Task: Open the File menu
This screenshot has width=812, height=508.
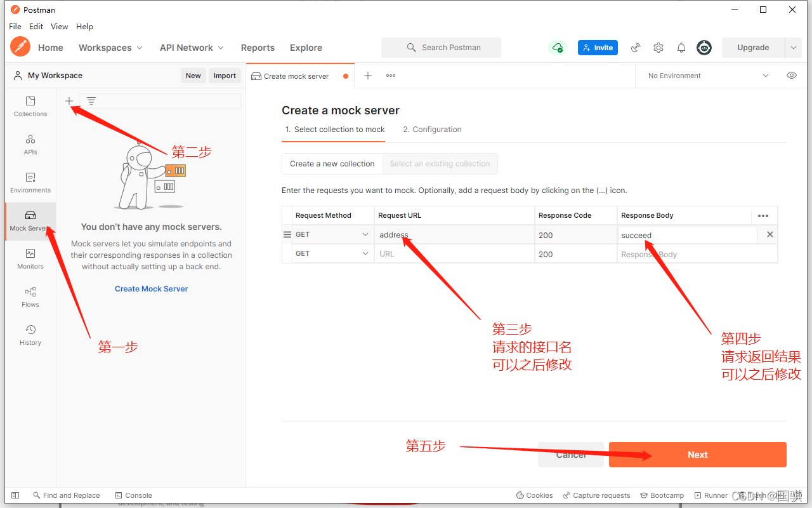Action: 15,27
